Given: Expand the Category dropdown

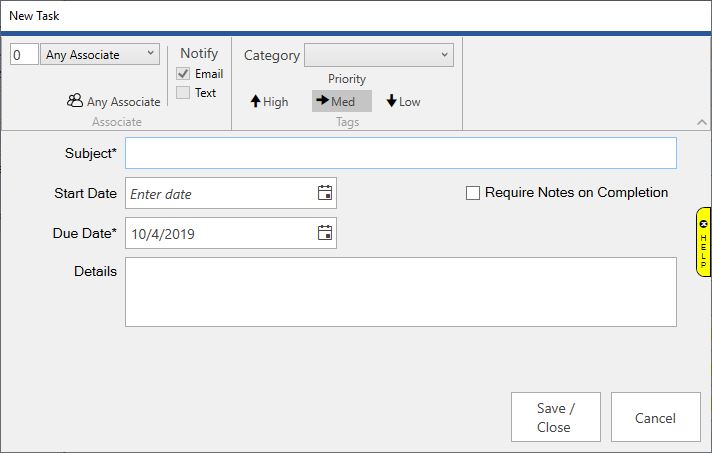Looking at the screenshot, I should coord(379,55).
